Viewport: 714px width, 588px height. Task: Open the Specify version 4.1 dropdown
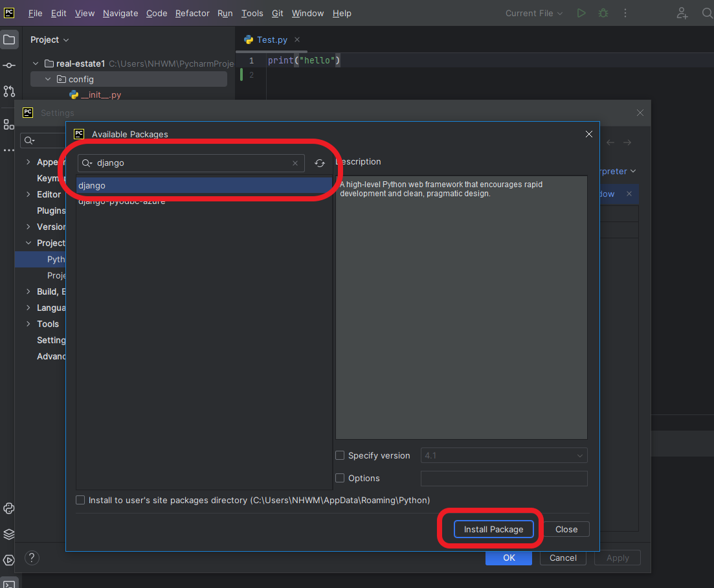pyautogui.click(x=504, y=455)
